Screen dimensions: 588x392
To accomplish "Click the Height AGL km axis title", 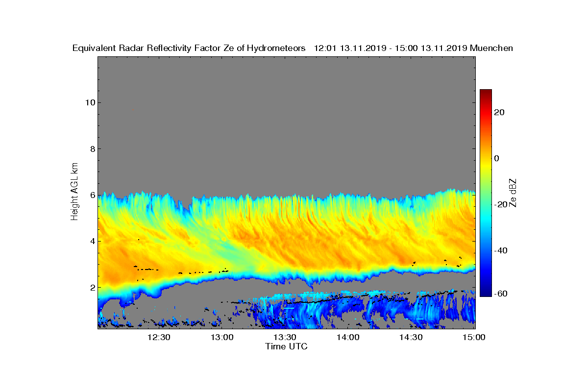I will 75,192.
